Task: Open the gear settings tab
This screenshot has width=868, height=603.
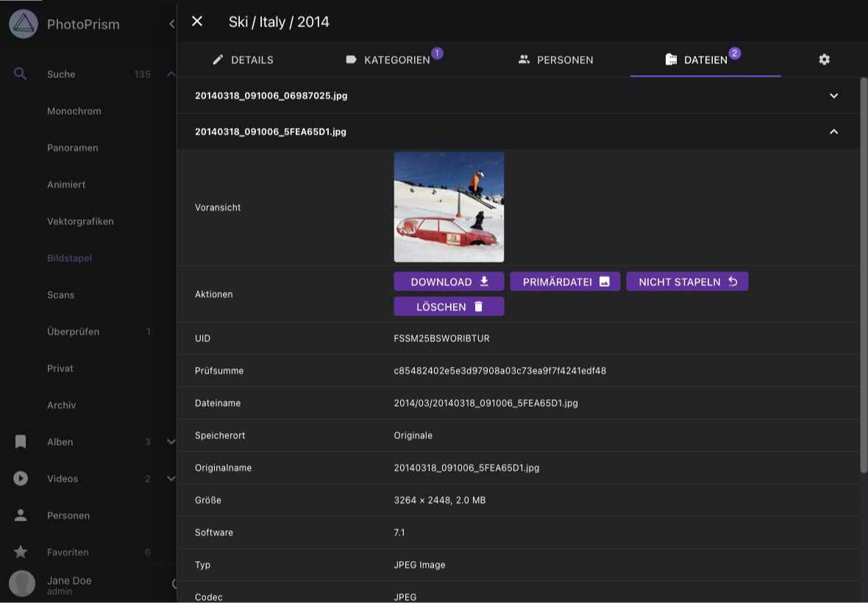Action: coord(825,59)
